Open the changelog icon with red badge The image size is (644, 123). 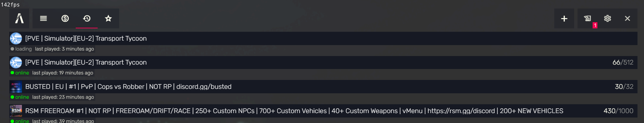point(587,18)
